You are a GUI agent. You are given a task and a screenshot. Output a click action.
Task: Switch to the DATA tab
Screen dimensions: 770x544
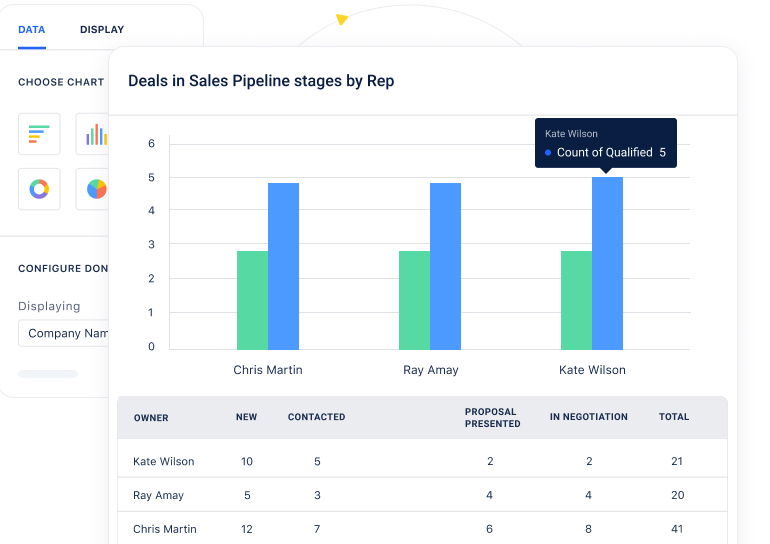click(x=32, y=30)
